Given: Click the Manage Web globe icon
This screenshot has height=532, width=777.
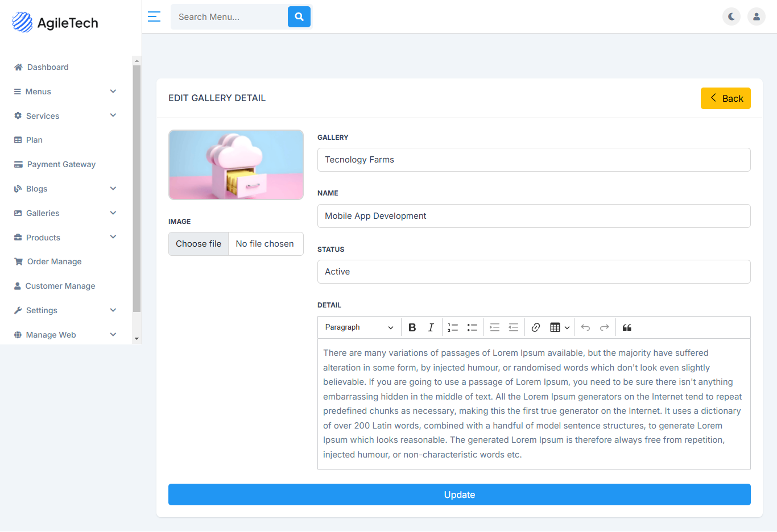Looking at the screenshot, I should pos(18,335).
